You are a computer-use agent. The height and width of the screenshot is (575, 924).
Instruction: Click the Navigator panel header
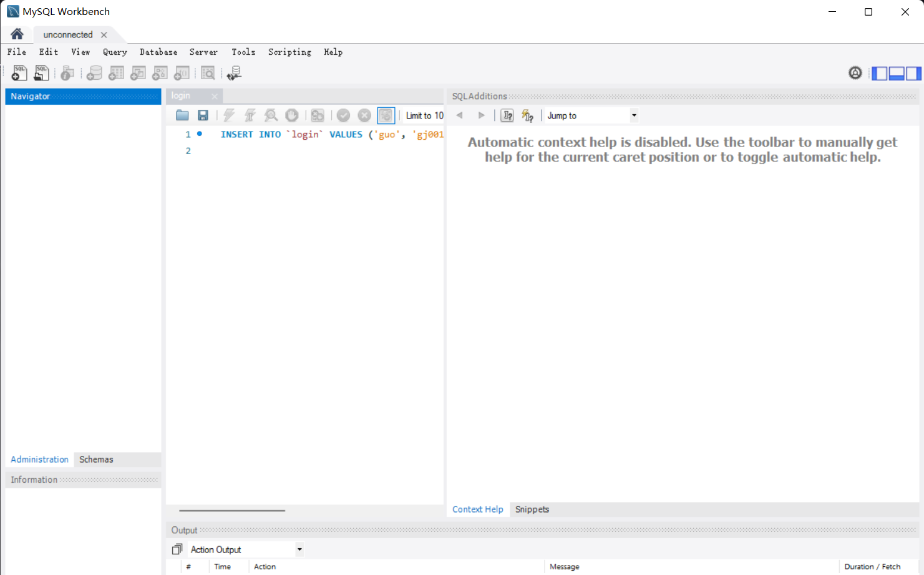click(83, 96)
